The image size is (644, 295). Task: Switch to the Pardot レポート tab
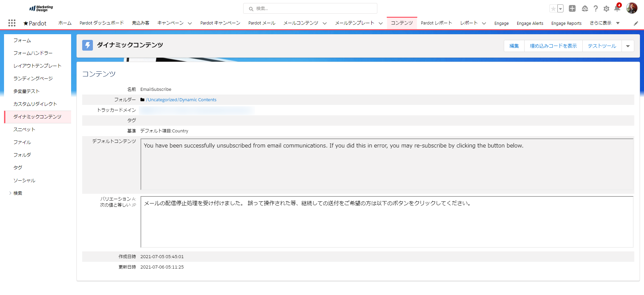[436, 23]
